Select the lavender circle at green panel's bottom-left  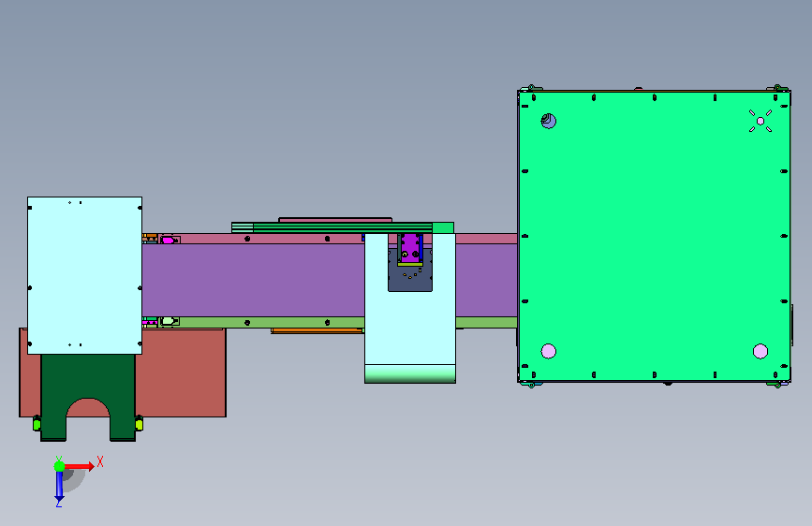549,352
